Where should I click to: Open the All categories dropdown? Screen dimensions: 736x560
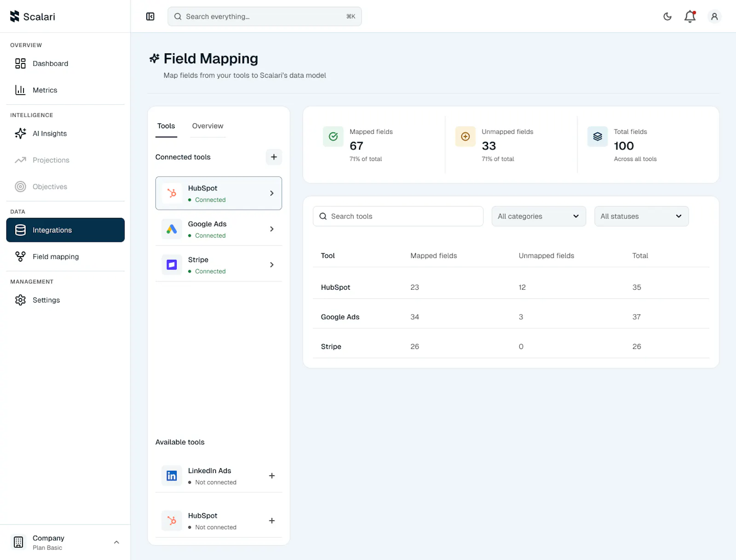[x=539, y=216]
